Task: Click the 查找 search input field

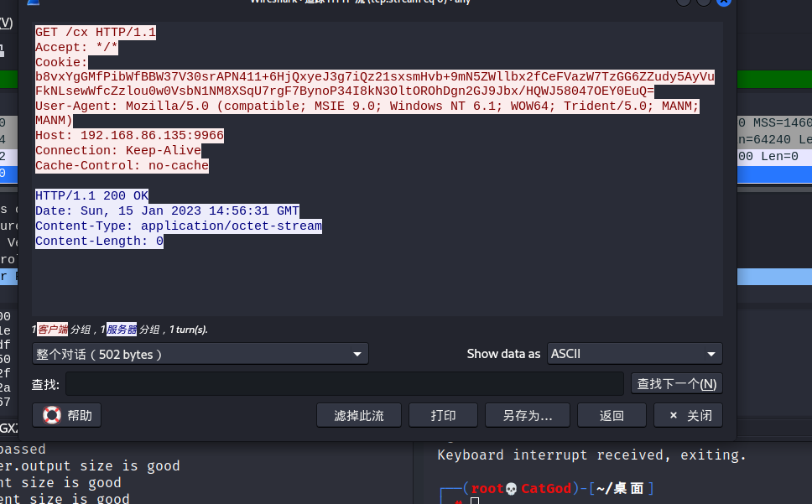Action: (x=345, y=384)
